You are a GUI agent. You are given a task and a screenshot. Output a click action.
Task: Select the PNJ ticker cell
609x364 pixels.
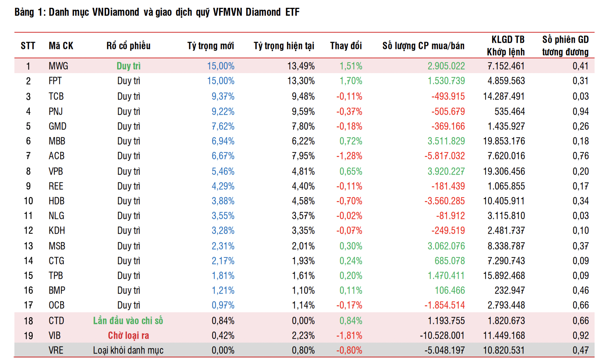pyautogui.click(x=56, y=112)
